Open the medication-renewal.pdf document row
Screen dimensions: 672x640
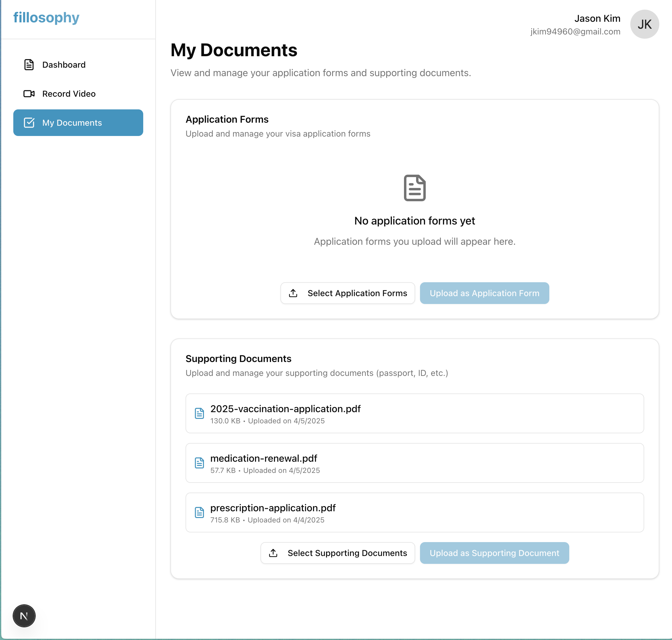[x=415, y=463]
